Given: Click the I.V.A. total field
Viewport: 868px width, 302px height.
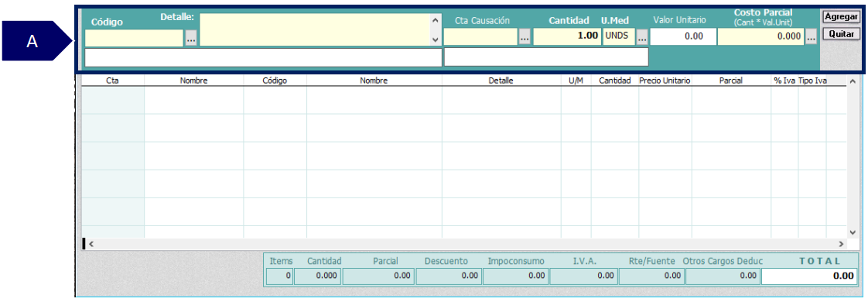Looking at the screenshot, I should click(x=583, y=276).
